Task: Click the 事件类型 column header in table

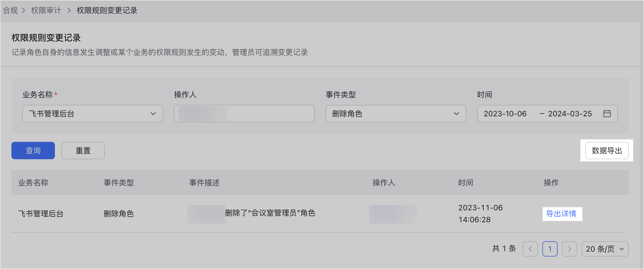Action: coord(119,183)
